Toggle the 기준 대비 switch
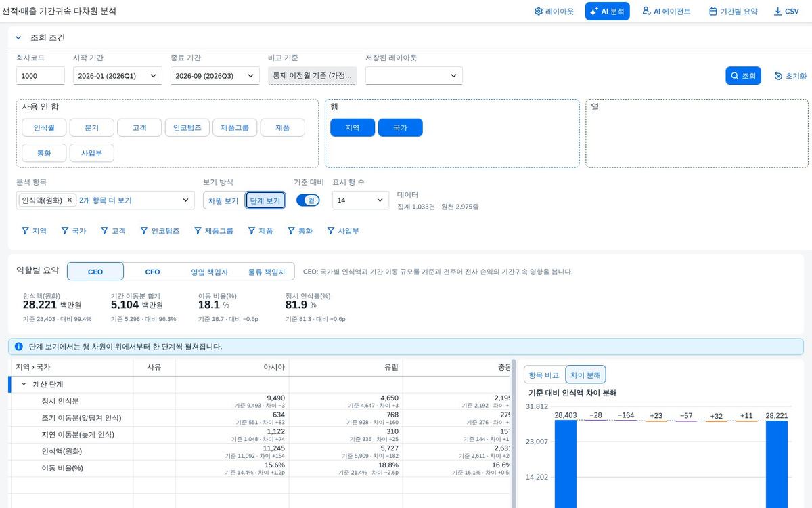This screenshot has height=508, width=812. pyautogui.click(x=308, y=200)
